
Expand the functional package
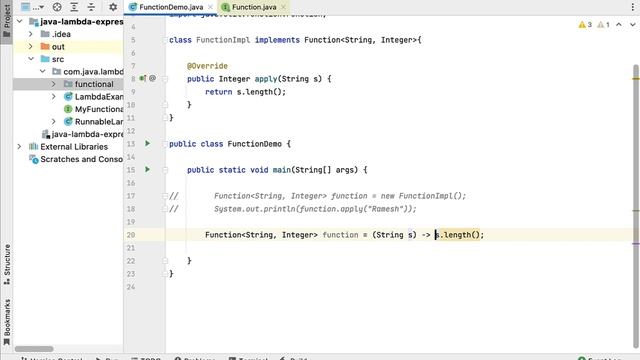coord(54,84)
